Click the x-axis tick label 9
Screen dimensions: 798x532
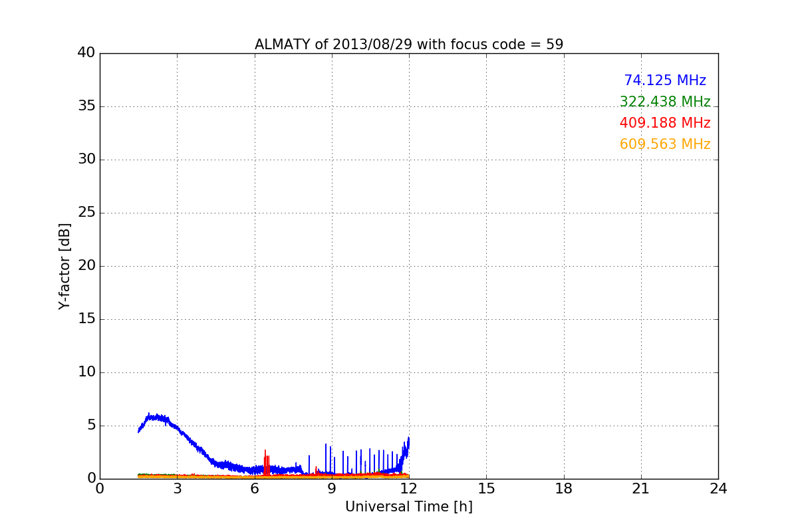[332, 489]
